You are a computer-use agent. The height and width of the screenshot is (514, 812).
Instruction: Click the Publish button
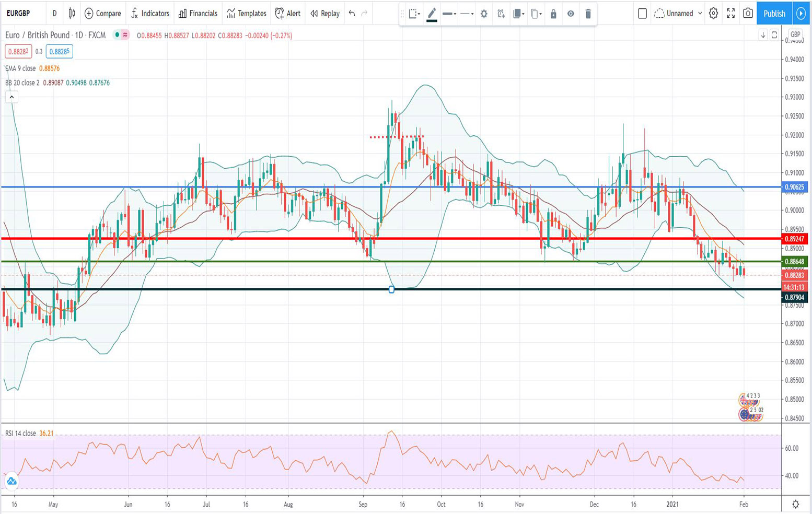[x=774, y=14]
